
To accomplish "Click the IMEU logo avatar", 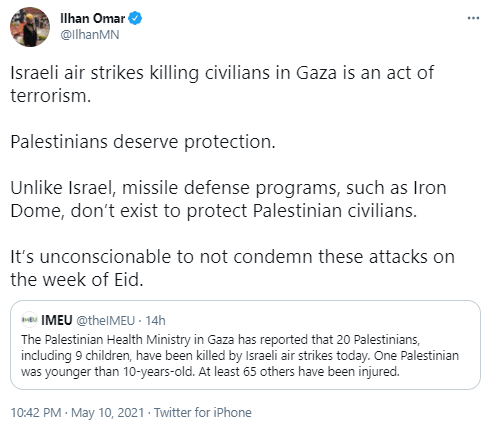I will pos(29,320).
